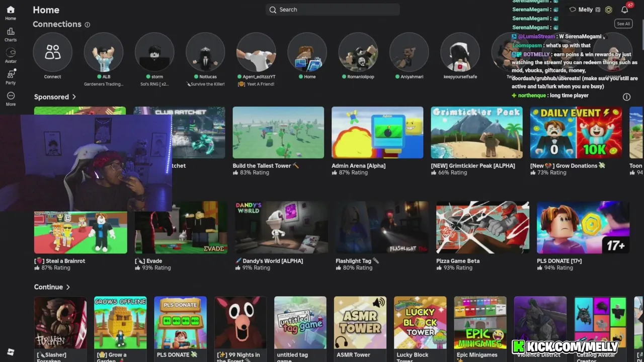Open ALB's connection avatar
644x362 pixels.
[104, 52]
